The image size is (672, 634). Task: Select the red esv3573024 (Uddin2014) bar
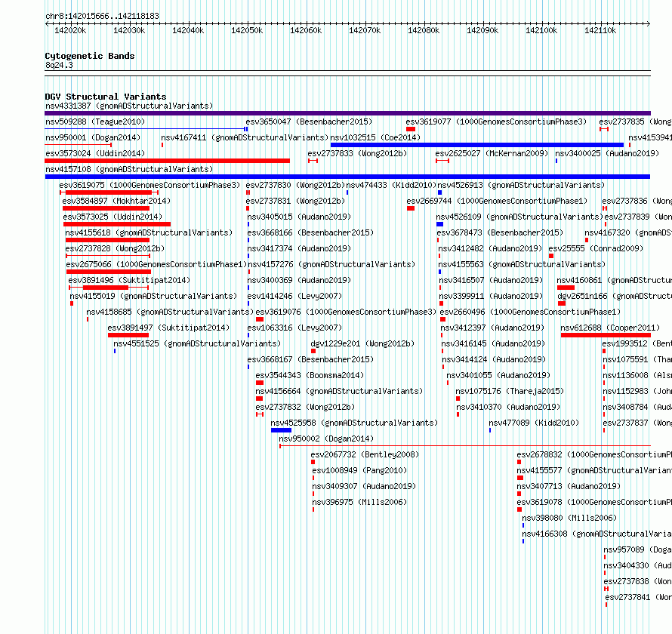click(167, 161)
